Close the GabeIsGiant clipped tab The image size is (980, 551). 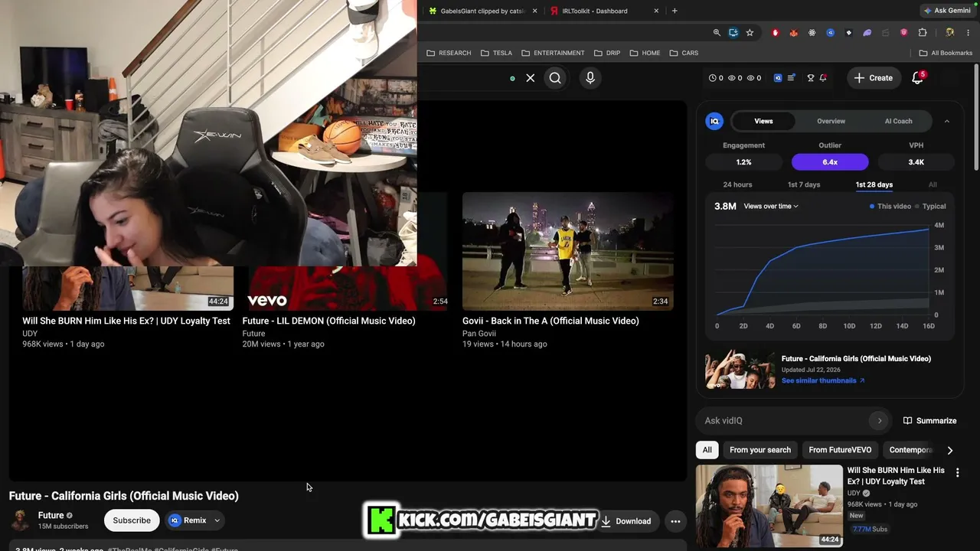pyautogui.click(x=534, y=11)
